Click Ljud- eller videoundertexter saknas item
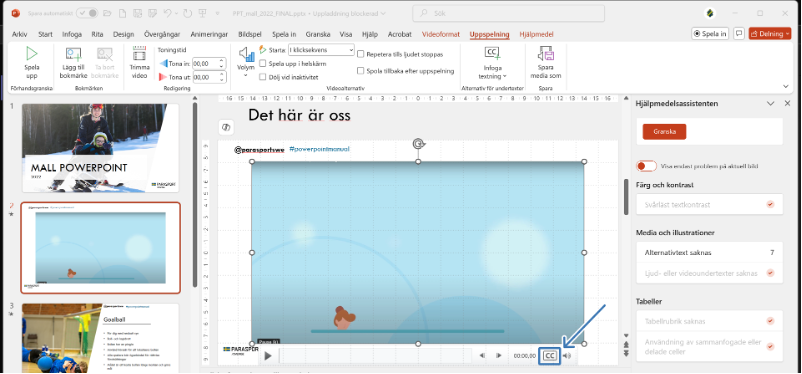This screenshot has height=374, width=802. 710,273
